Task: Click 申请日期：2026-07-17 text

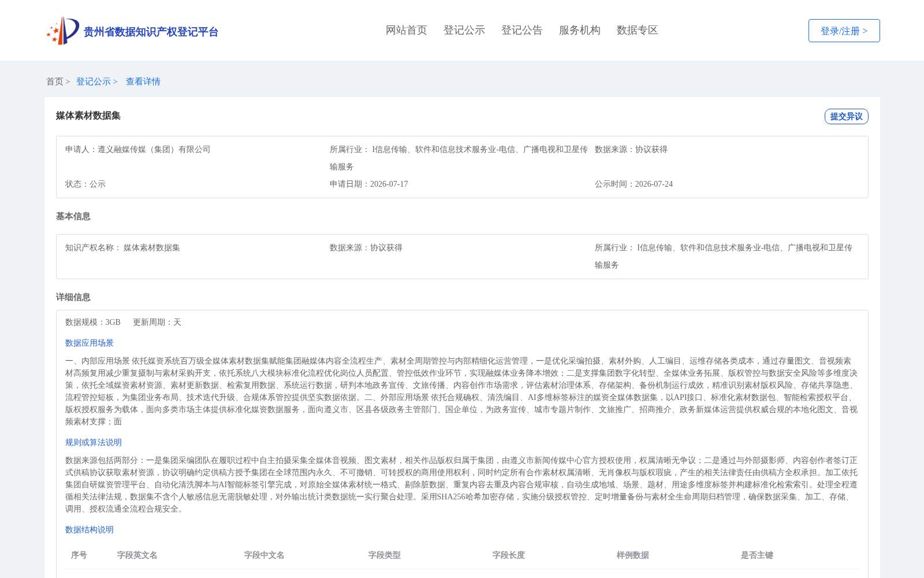Action: click(x=369, y=184)
